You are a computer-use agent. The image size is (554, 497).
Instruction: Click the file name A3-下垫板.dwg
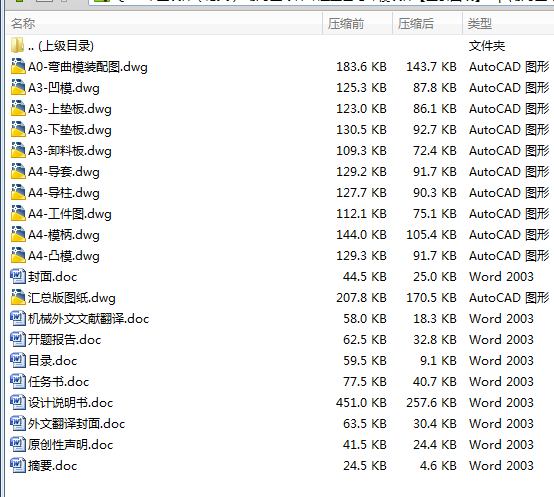click(70, 130)
